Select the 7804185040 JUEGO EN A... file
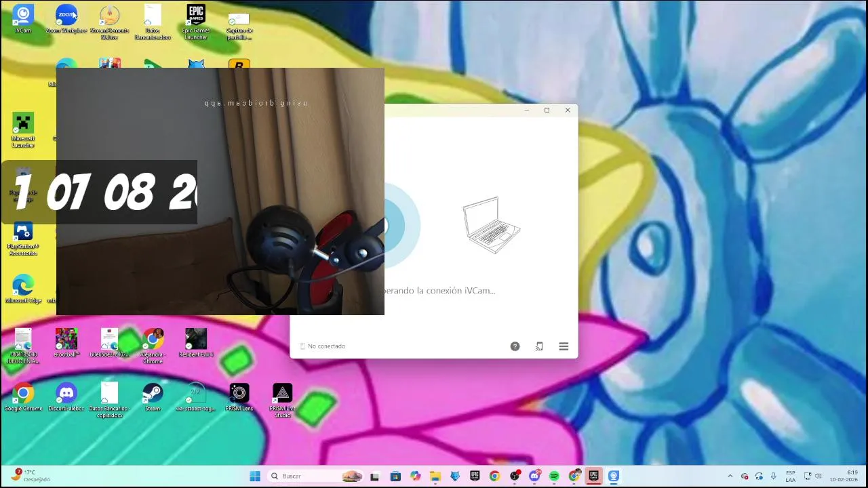 coord(23,346)
